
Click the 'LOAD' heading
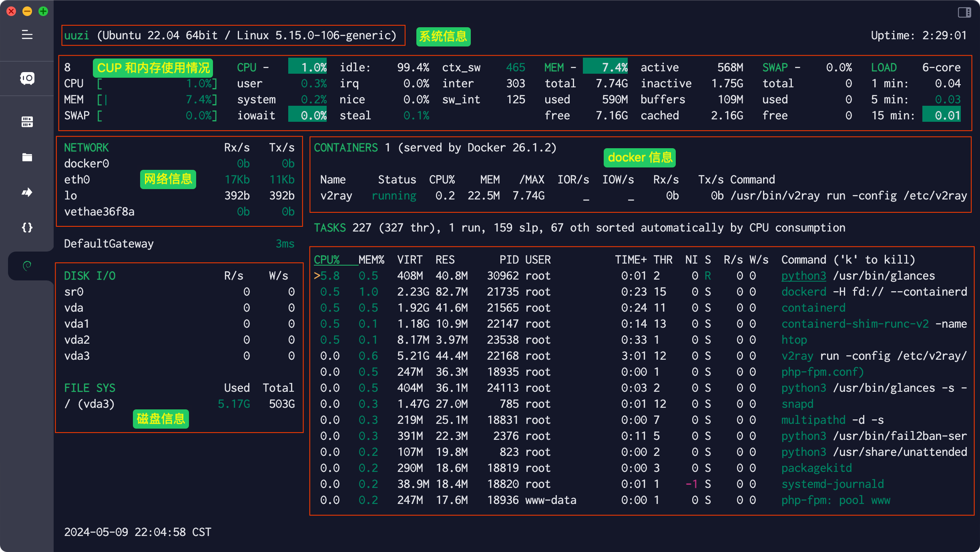coord(884,67)
